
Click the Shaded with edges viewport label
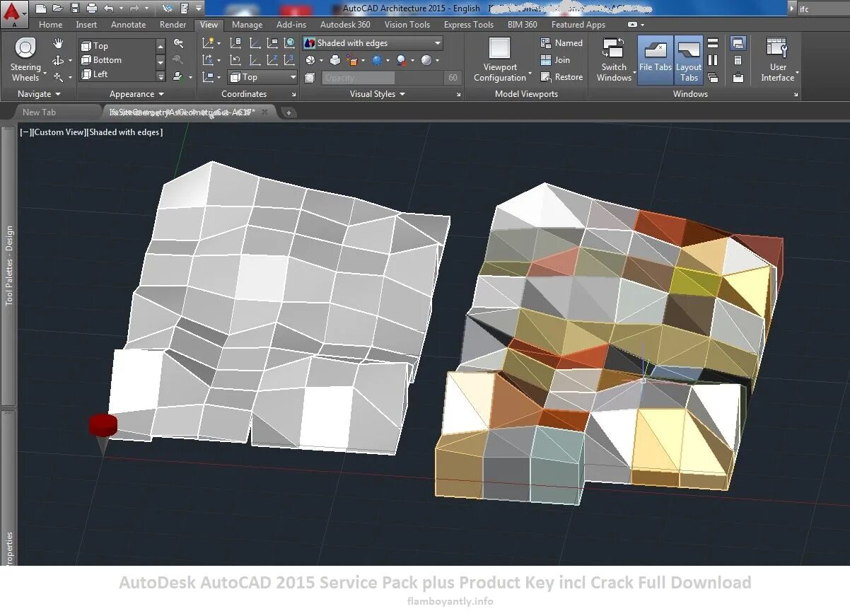pyautogui.click(x=124, y=132)
